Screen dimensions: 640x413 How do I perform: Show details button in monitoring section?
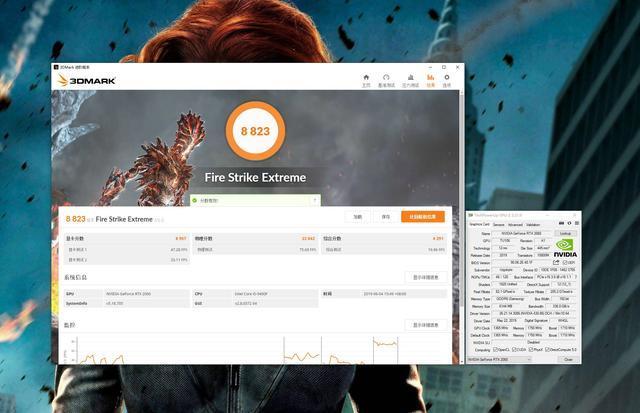pos(426,325)
